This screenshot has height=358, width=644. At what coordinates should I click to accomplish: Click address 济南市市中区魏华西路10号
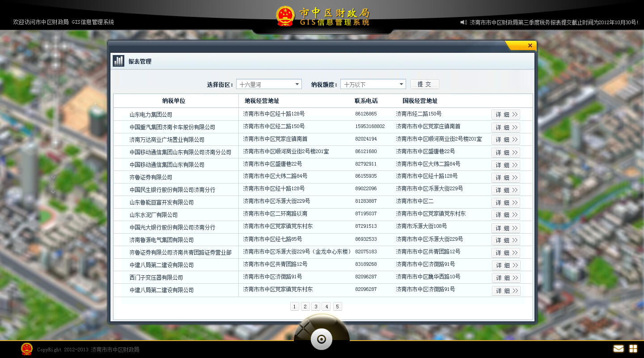[x=428, y=277]
